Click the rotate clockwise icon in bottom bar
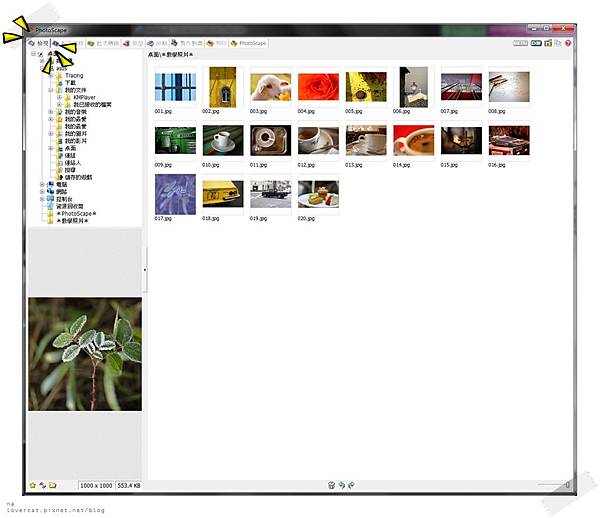Image resolution: width=600 pixels, height=518 pixels. point(351,485)
